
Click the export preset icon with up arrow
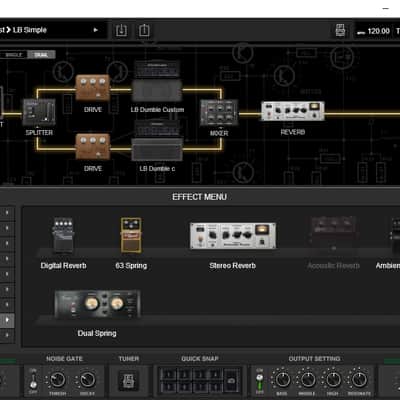pyautogui.click(x=144, y=30)
